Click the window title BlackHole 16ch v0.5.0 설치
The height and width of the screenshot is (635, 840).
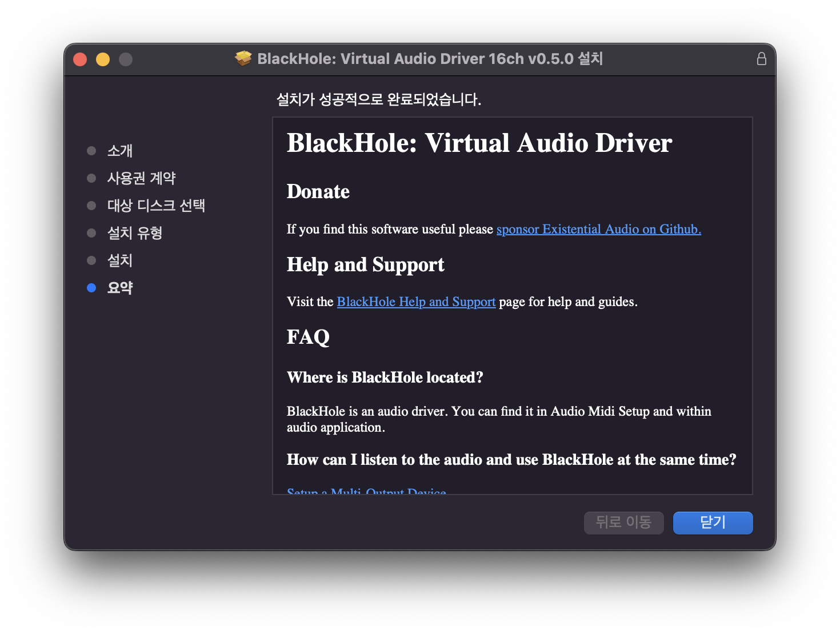[430, 59]
